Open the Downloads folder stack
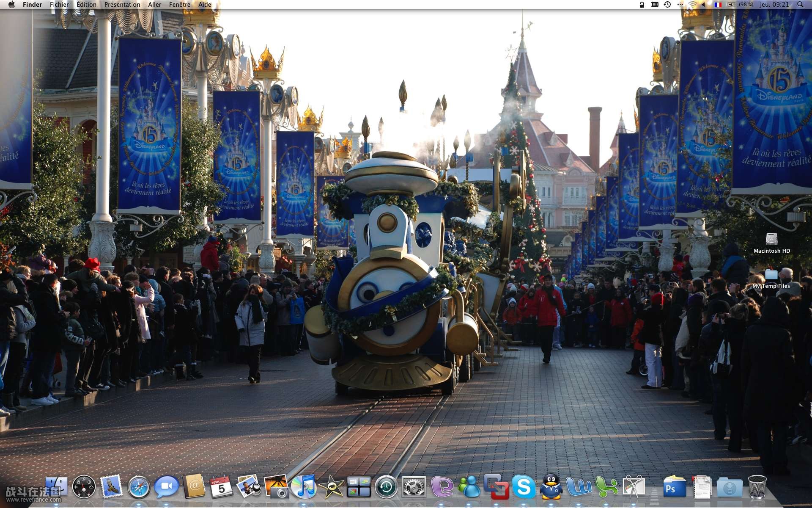812x508 pixels. point(730,488)
